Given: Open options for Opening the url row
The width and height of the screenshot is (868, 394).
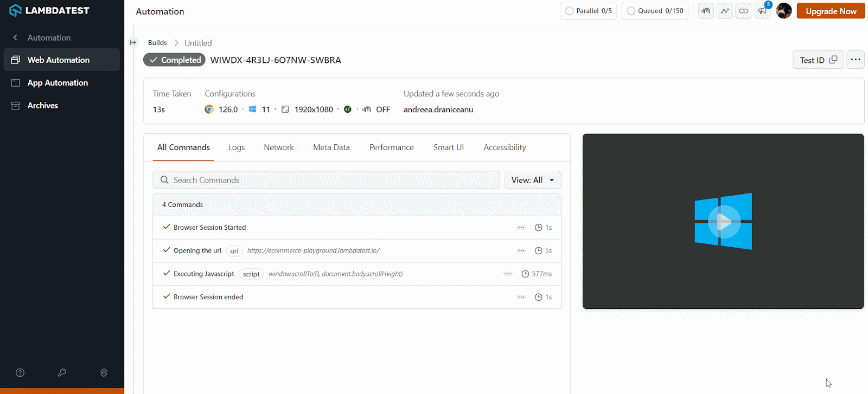Looking at the screenshot, I should (x=521, y=251).
